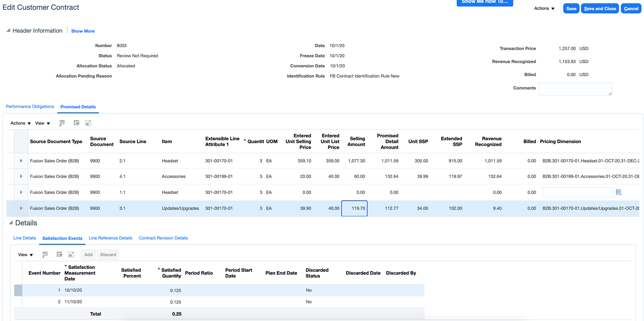Image resolution: width=644 pixels, height=321 pixels.
Task: Click Query By Example filter icon in Promised Details
Action: tap(77, 123)
